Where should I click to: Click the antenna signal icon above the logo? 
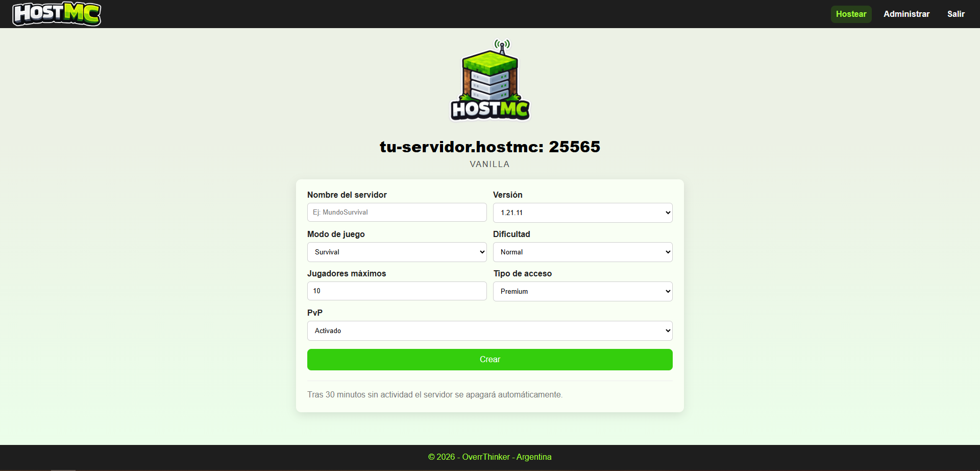[502, 45]
